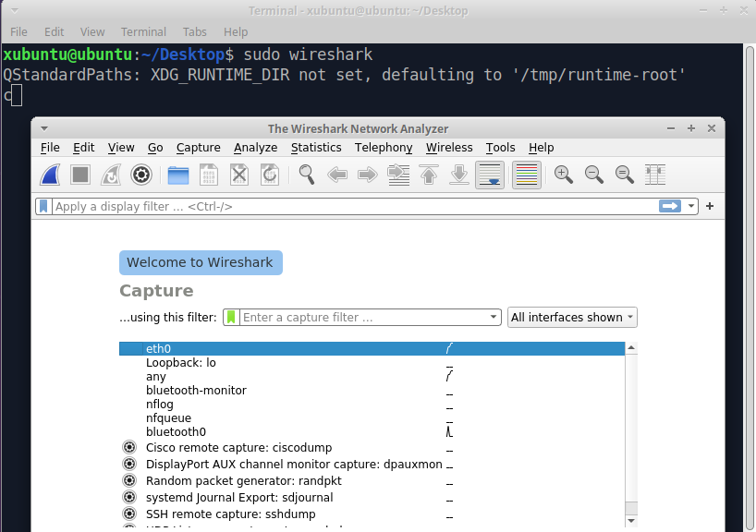Click display filter bookmark icon
The image size is (756, 532).
[43, 206]
